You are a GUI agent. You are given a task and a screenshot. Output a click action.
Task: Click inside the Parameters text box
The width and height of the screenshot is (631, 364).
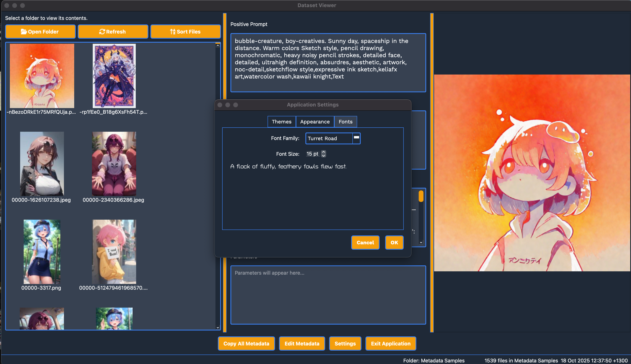pyautogui.click(x=328, y=295)
